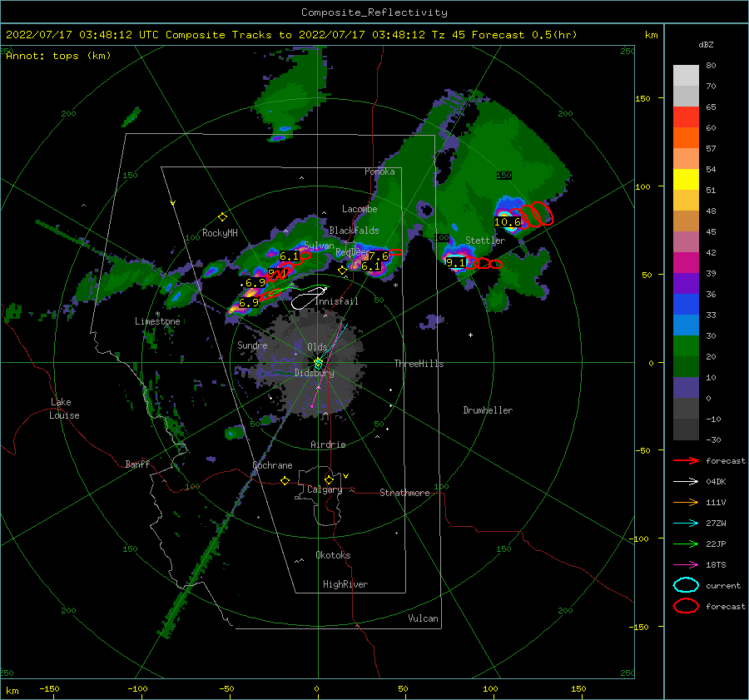Click the Lacombe city label
Viewport: 749px width, 700px height.
[x=360, y=209]
